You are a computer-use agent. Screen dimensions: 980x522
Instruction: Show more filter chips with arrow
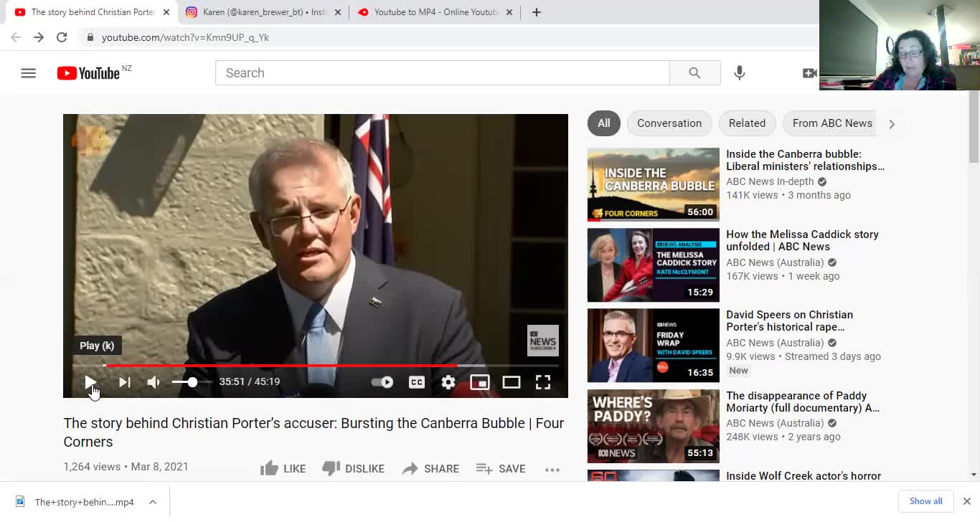coord(892,124)
